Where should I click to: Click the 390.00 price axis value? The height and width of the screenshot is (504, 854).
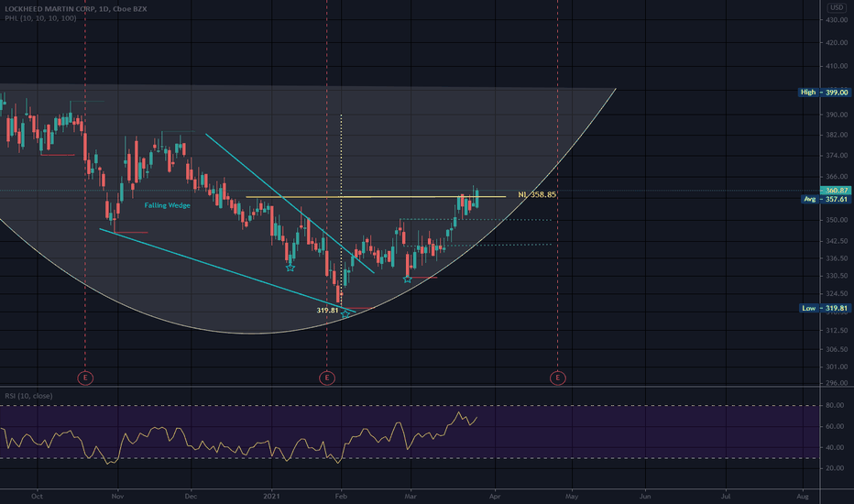pyautogui.click(x=837, y=115)
